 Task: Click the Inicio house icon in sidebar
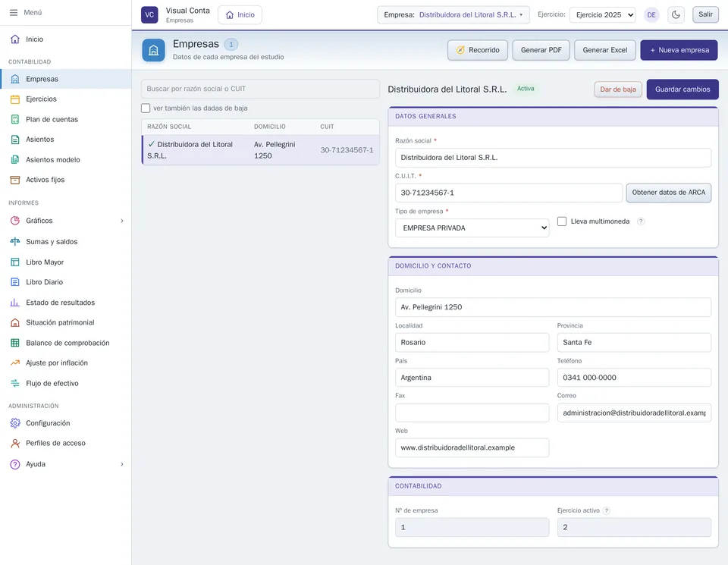(x=15, y=39)
